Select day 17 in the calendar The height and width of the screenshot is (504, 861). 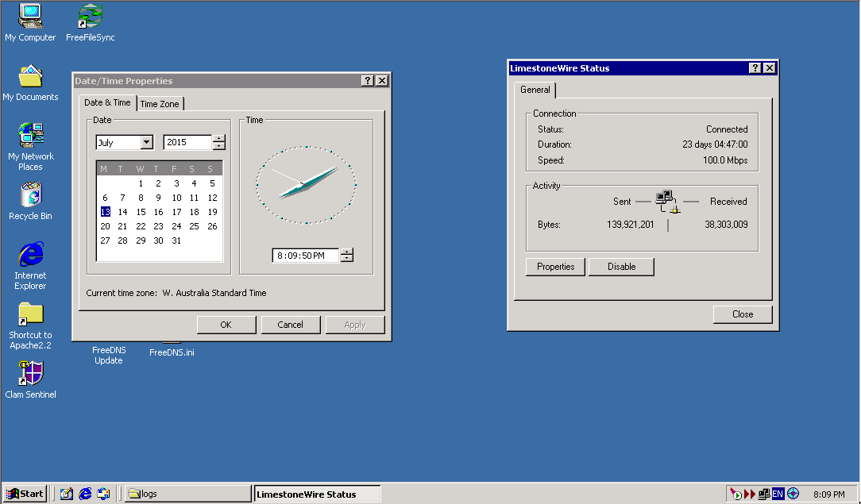point(176,212)
